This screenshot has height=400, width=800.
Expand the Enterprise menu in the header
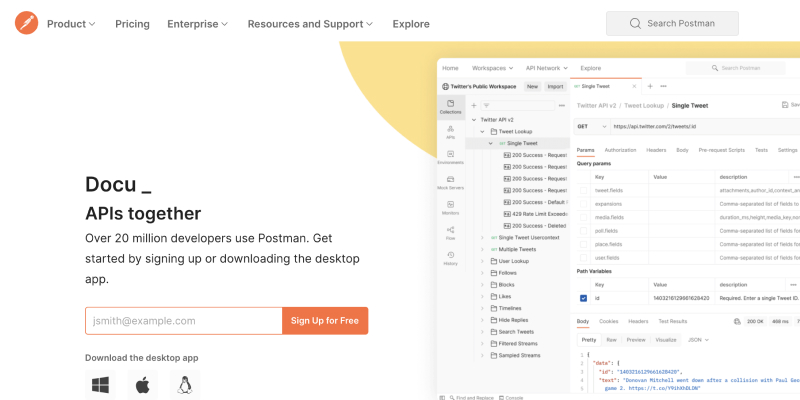(197, 24)
